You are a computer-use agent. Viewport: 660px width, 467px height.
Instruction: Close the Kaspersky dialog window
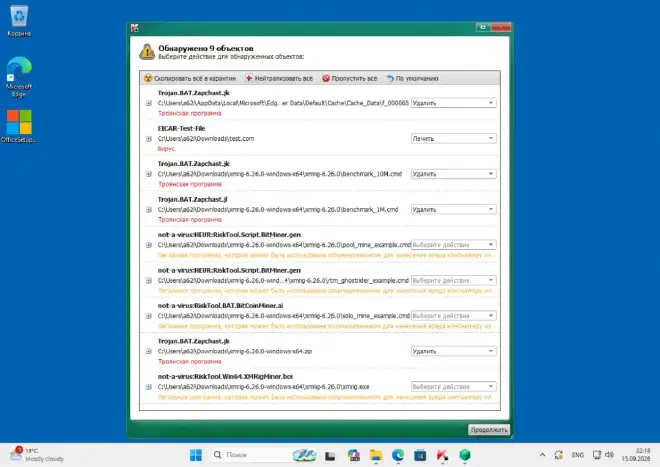(x=501, y=27)
